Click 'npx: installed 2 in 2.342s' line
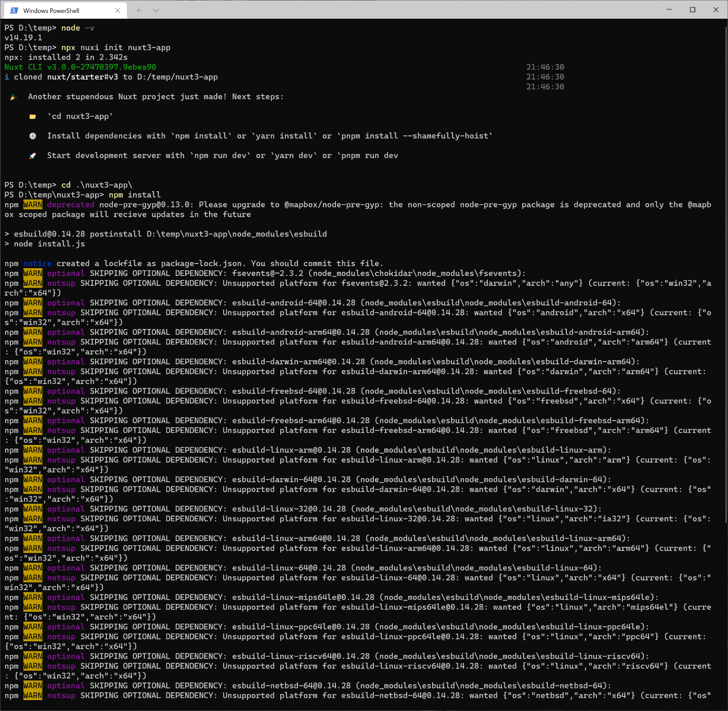 [x=66, y=58]
